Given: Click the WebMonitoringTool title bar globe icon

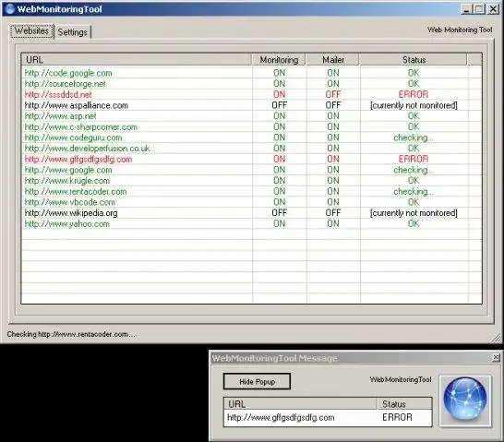Looking at the screenshot, I should pyautogui.click(x=10, y=8).
